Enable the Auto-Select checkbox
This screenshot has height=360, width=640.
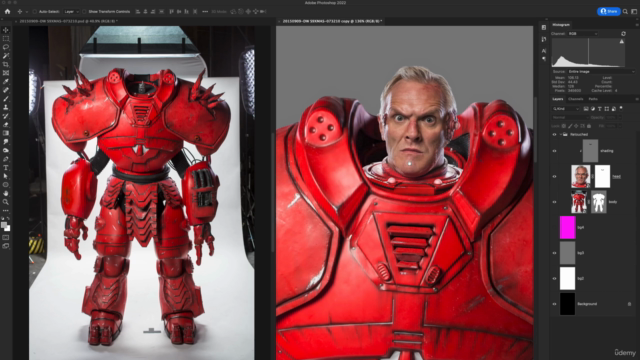tap(35, 12)
